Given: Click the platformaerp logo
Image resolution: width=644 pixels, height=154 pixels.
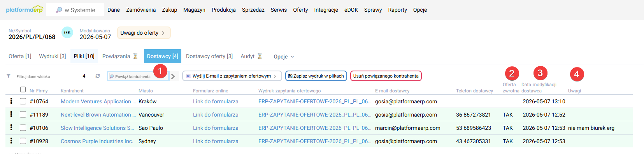Looking at the screenshot, I should point(24,9).
